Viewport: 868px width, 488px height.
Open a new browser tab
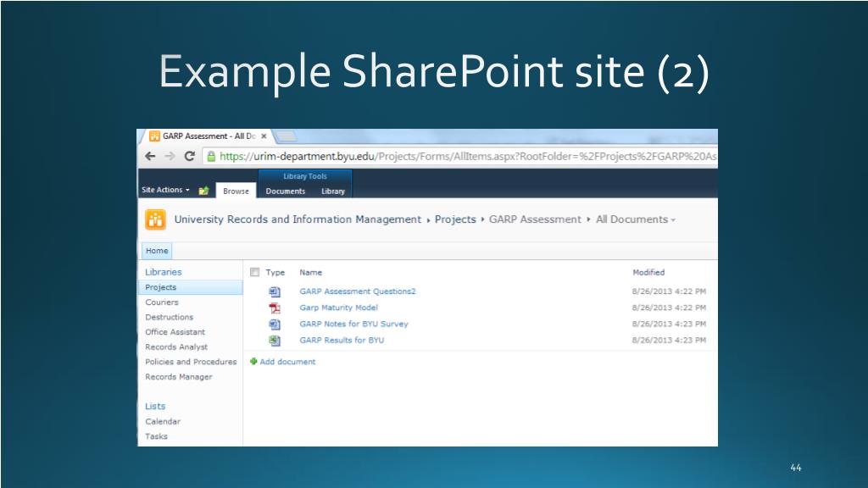pyautogui.click(x=286, y=136)
